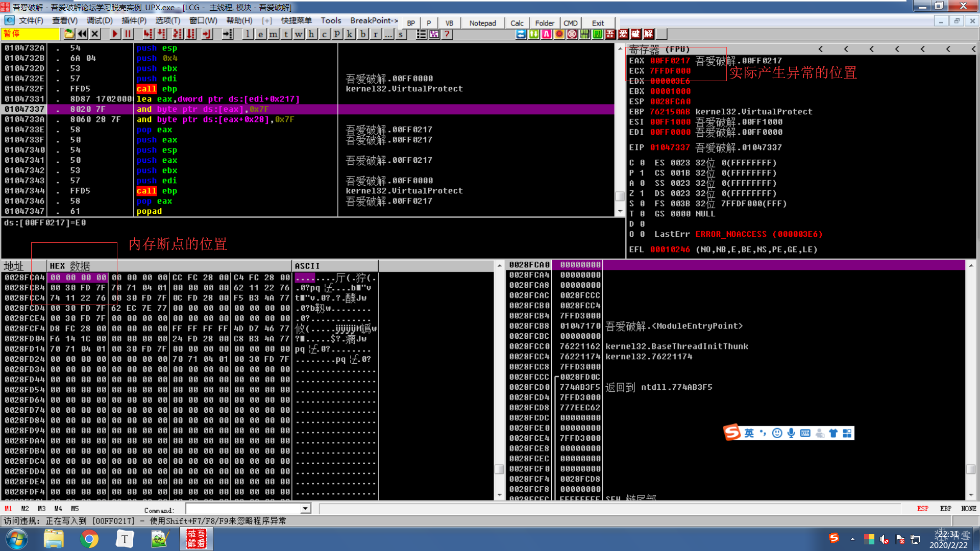Screen dimensions: 980x551
Task: Toggle the Z flag value
Action: pyautogui.click(x=642, y=193)
